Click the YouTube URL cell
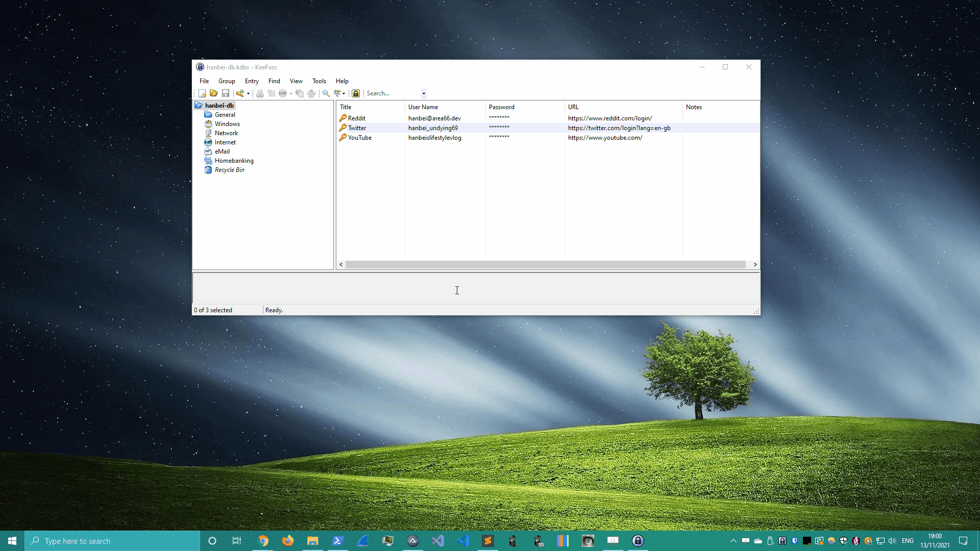The width and height of the screenshot is (980, 551). pos(605,138)
